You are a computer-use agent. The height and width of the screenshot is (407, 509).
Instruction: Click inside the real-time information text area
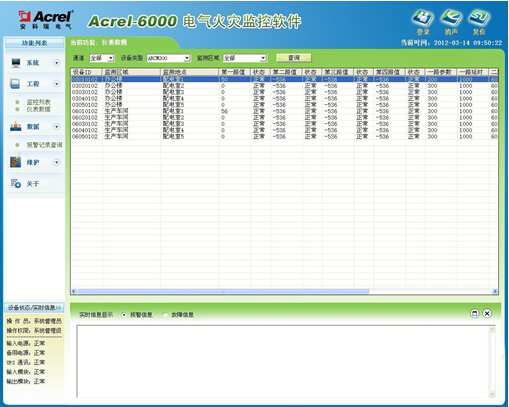pos(283,361)
